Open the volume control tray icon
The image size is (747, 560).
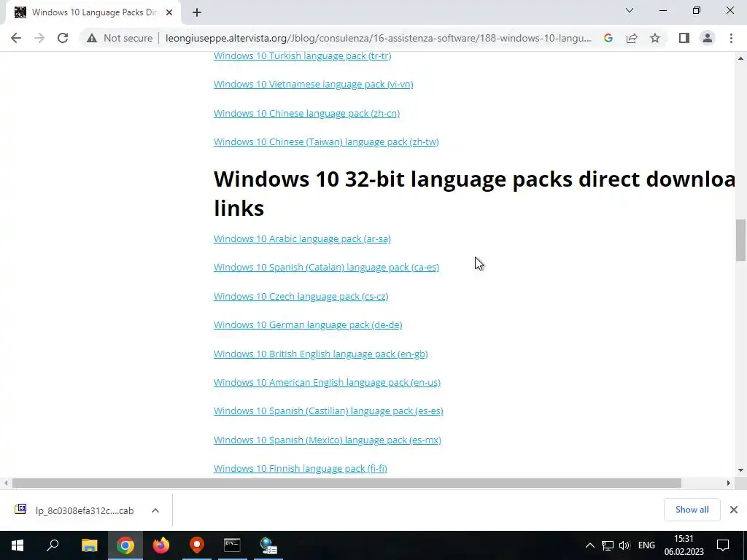click(624, 545)
